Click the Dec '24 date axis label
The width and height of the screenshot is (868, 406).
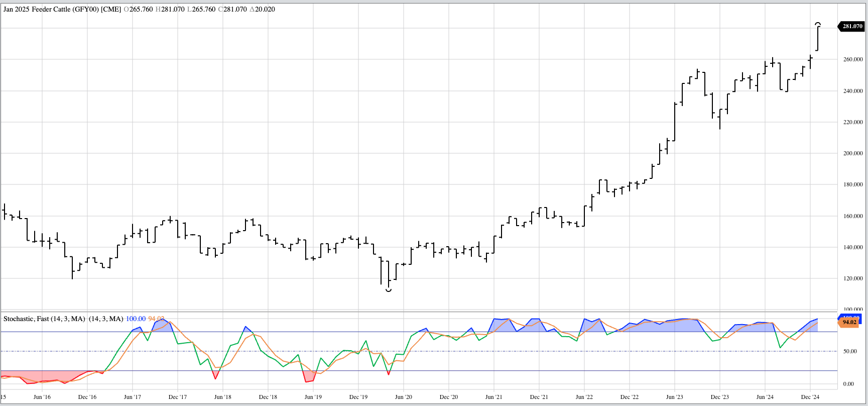[x=810, y=397]
